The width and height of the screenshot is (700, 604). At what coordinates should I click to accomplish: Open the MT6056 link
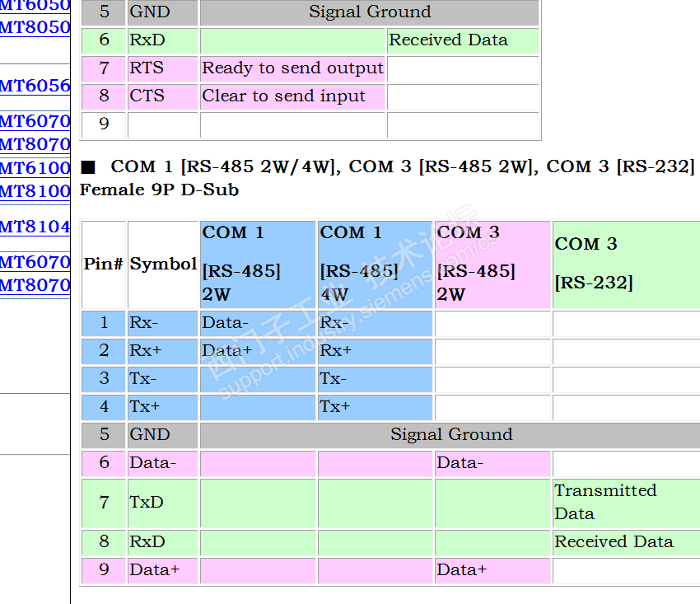tap(35, 86)
